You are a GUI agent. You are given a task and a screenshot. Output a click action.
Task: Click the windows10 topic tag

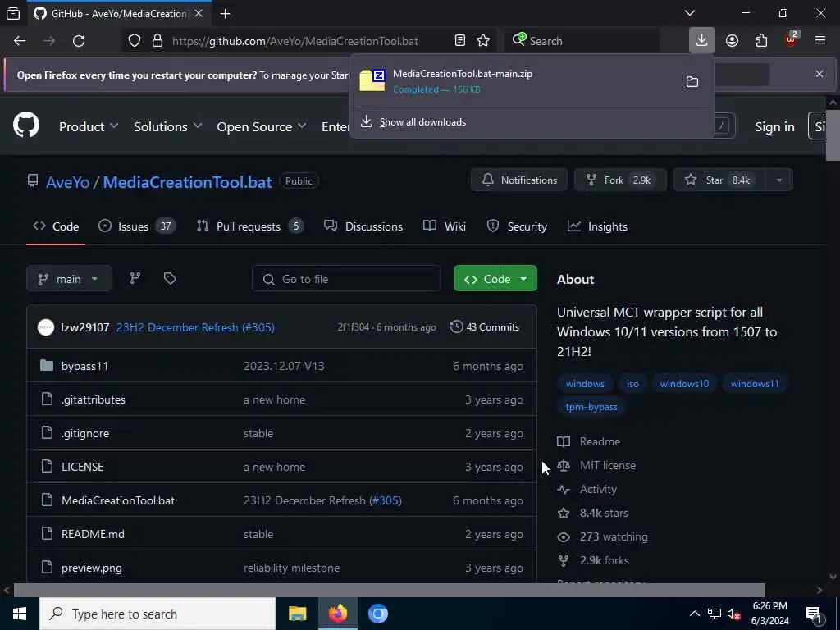684,384
